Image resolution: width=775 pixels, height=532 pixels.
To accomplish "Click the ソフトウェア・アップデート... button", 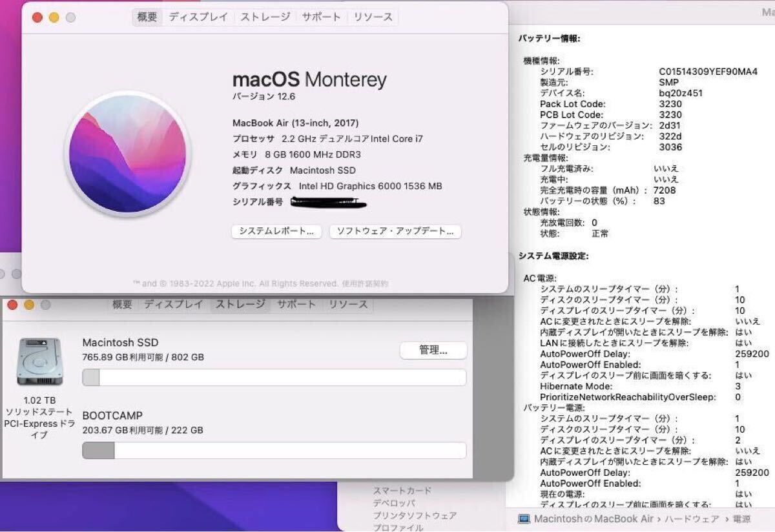I will tap(395, 231).
